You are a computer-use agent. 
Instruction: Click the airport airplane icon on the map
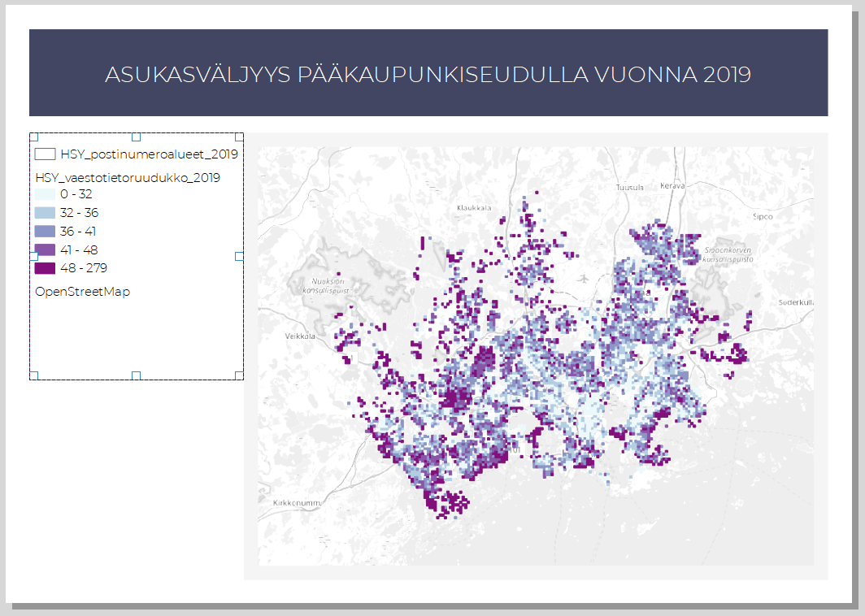coord(584,278)
